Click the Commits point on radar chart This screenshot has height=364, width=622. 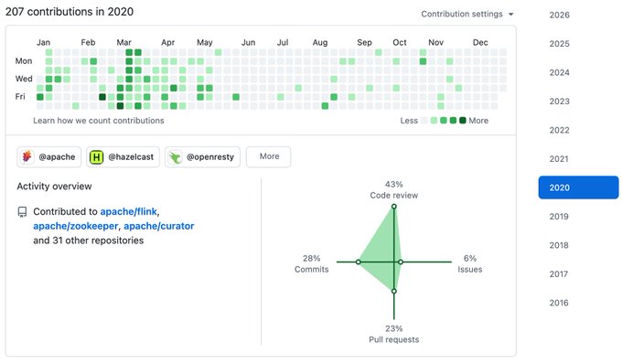pyautogui.click(x=359, y=262)
